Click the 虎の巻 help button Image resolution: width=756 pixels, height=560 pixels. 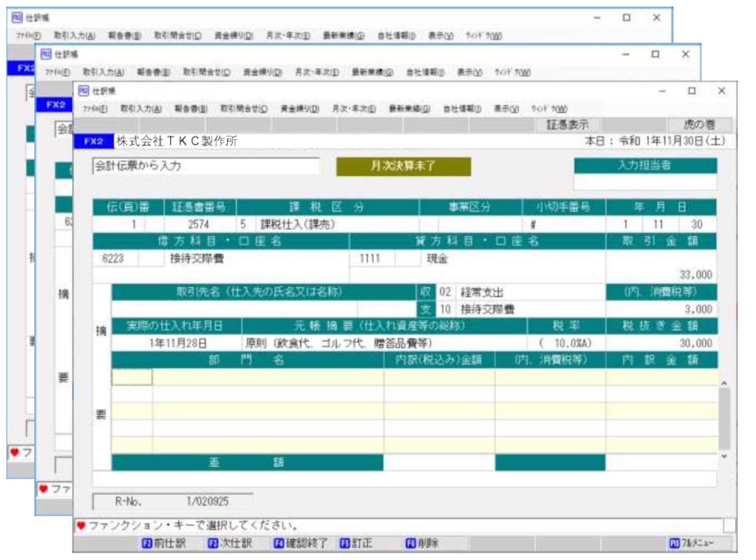[700, 125]
